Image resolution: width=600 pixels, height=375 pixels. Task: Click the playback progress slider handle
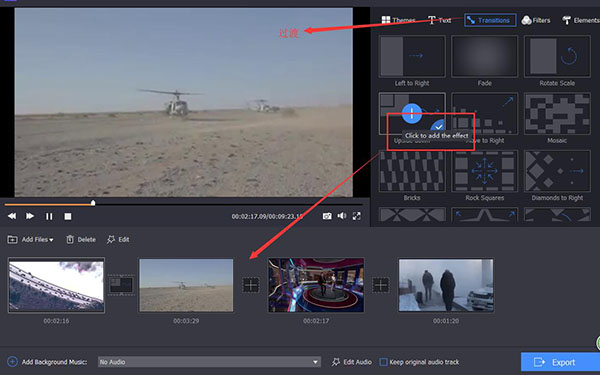pyautogui.click(x=93, y=203)
